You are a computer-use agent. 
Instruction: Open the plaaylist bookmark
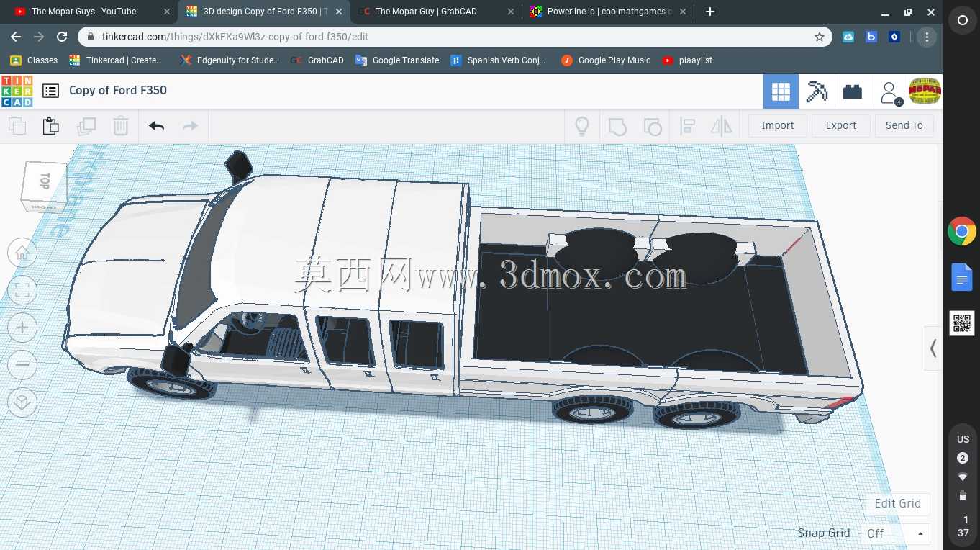coord(687,60)
